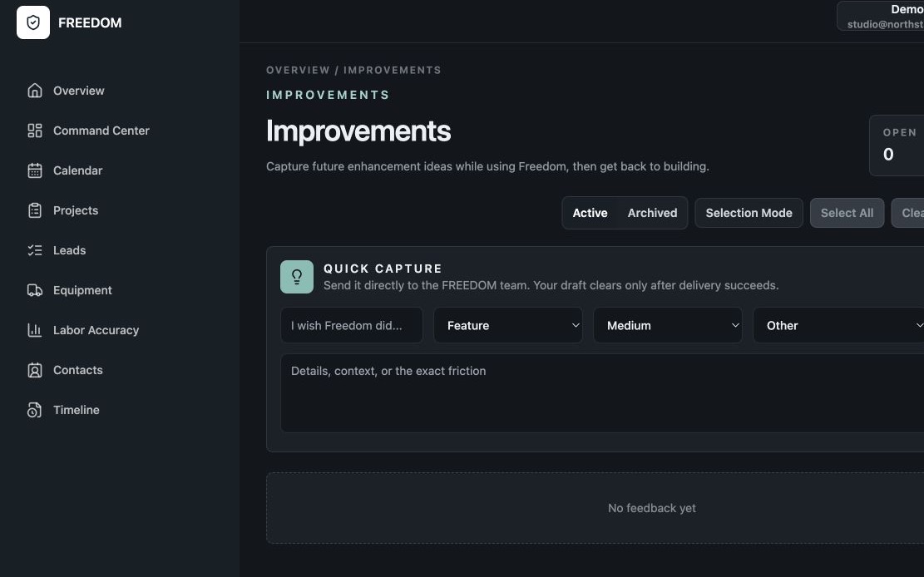
Task: Switch to the Archived tab
Action: click(652, 213)
